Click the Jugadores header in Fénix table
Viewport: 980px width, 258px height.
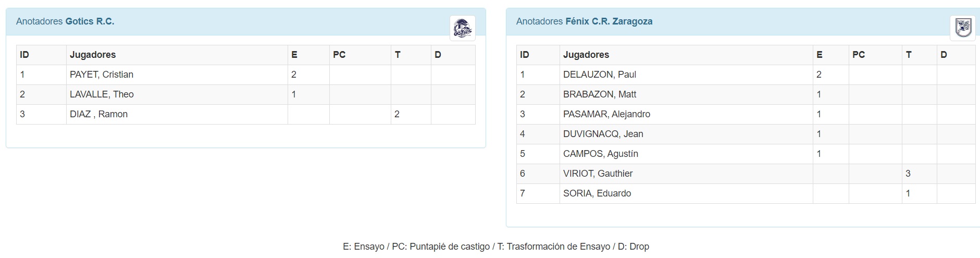click(x=586, y=55)
